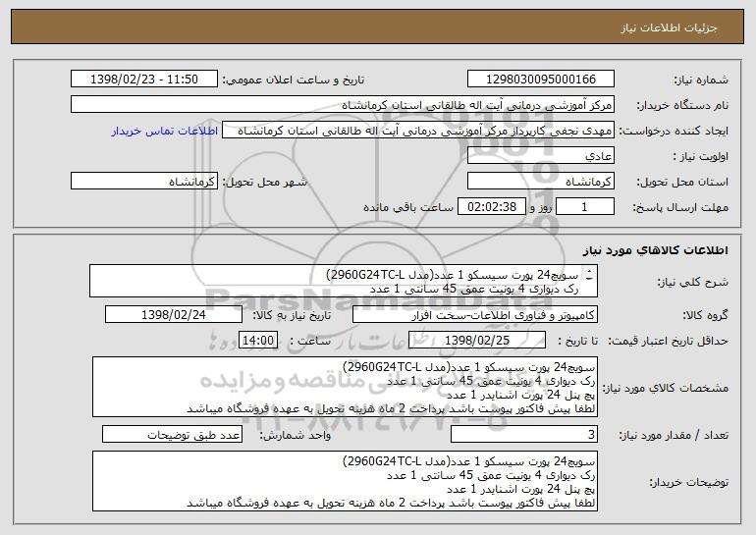Click the priority field showing عادي
Screen dimensions: 756x535
coord(540,156)
